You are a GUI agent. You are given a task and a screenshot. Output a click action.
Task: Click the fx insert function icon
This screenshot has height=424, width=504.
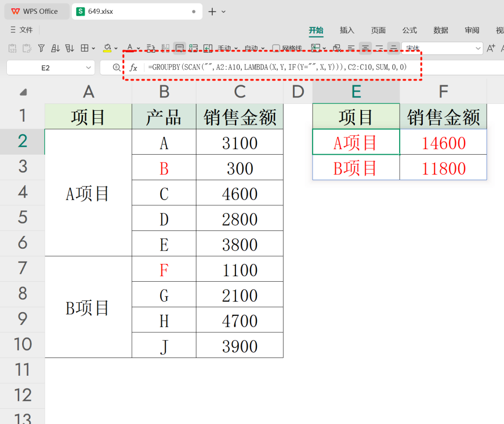click(133, 67)
